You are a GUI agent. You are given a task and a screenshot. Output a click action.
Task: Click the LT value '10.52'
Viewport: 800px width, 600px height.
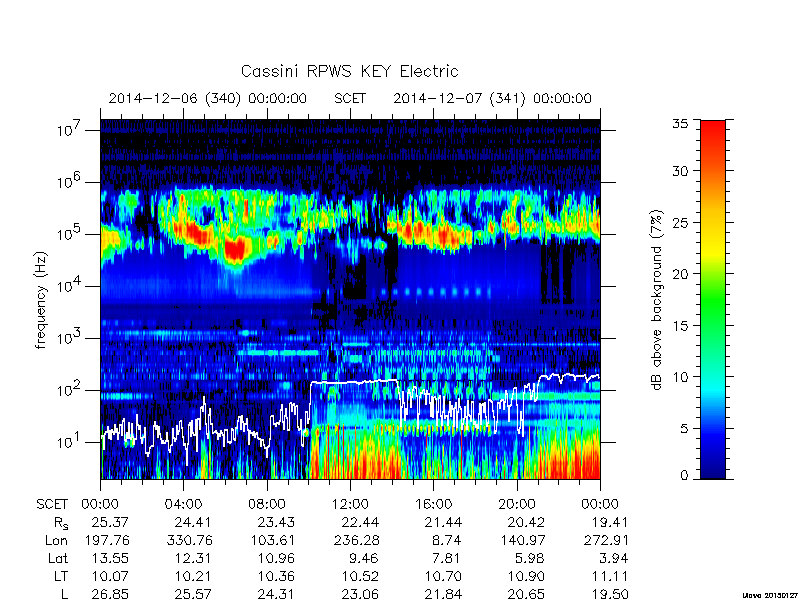click(360, 576)
